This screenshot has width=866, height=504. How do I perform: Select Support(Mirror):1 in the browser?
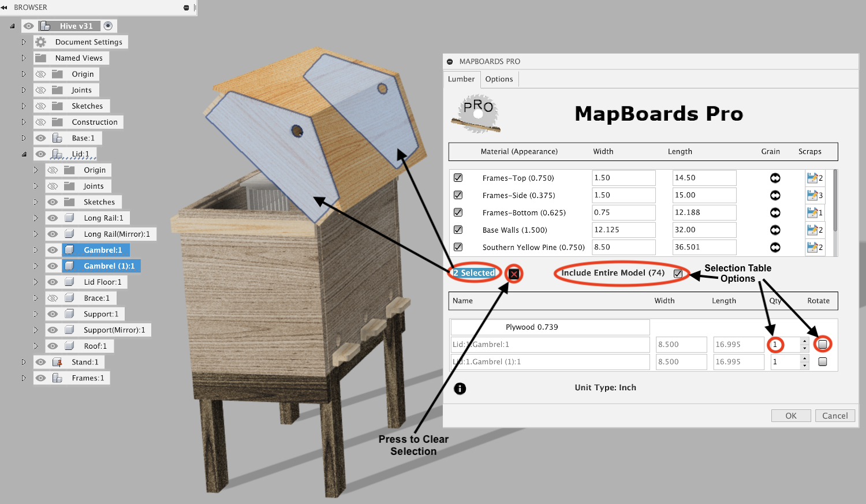pyautogui.click(x=114, y=330)
